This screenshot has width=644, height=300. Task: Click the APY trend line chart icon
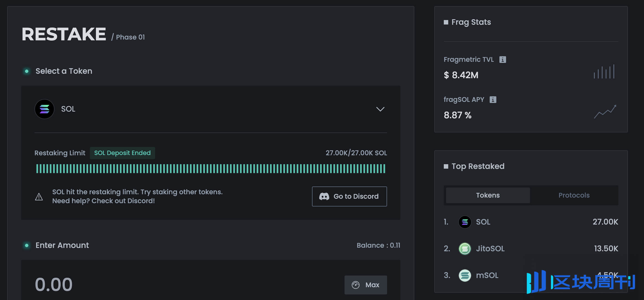point(605,112)
